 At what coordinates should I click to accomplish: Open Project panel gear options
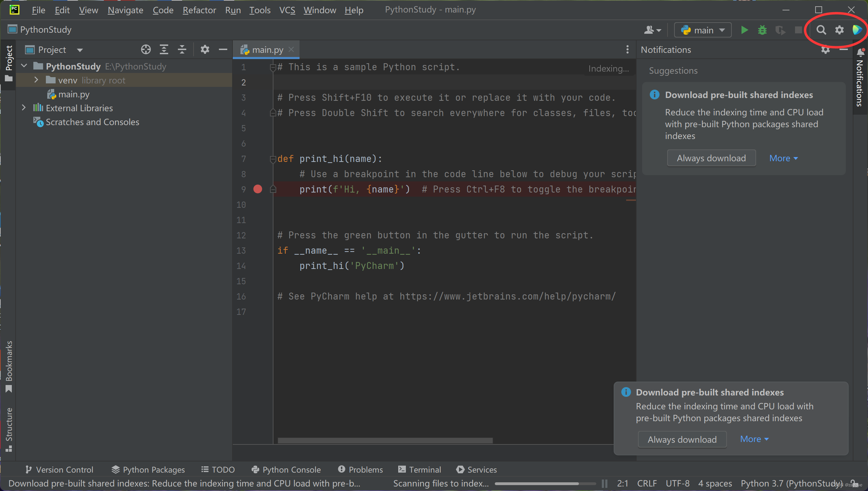pos(205,50)
